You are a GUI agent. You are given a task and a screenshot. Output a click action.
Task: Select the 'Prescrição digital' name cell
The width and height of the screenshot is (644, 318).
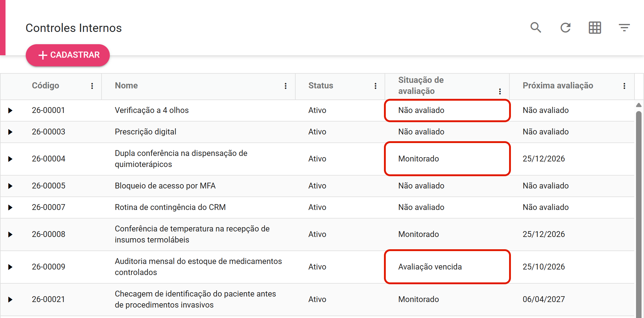145,132
